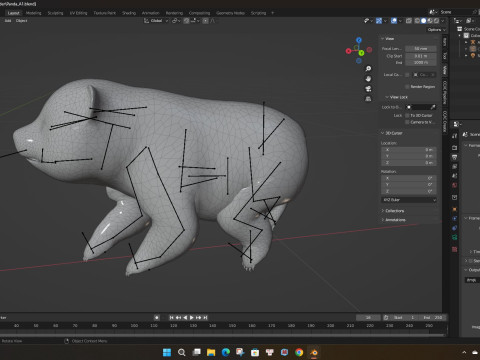Open File Explorer from the taskbar

coord(211,352)
